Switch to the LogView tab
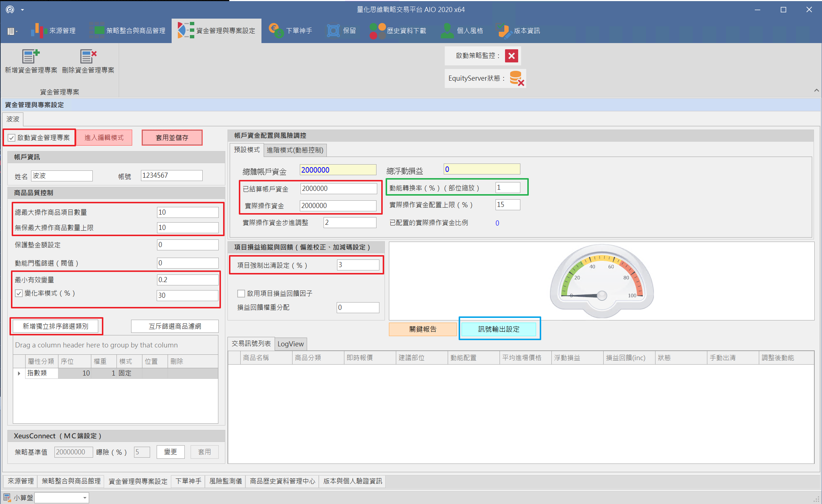This screenshot has width=822, height=504. [x=290, y=344]
